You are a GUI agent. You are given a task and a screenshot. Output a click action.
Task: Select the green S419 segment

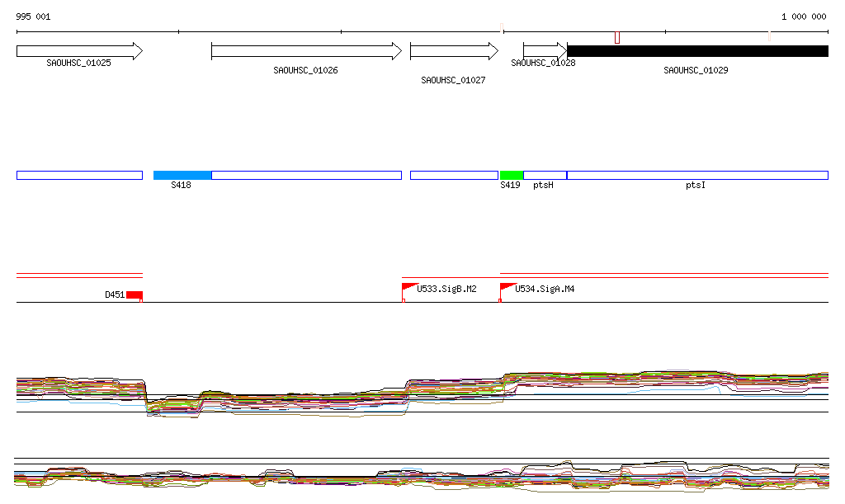(511, 175)
